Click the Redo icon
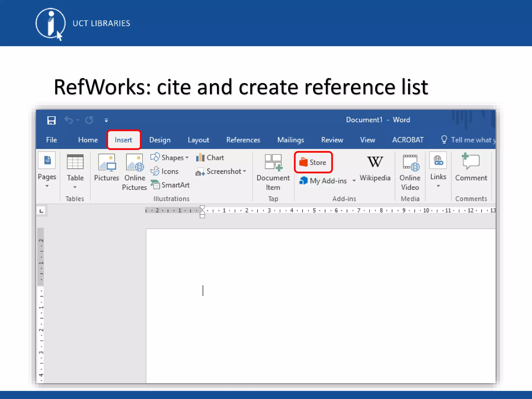Viewport: 532px width, 399px height. [89, 120]
